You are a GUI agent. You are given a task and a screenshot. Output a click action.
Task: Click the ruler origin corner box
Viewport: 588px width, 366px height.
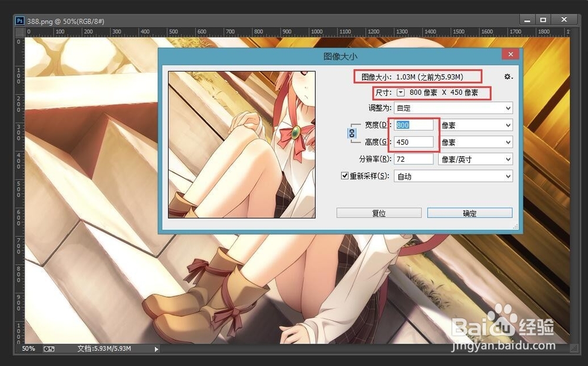[20, 32]
